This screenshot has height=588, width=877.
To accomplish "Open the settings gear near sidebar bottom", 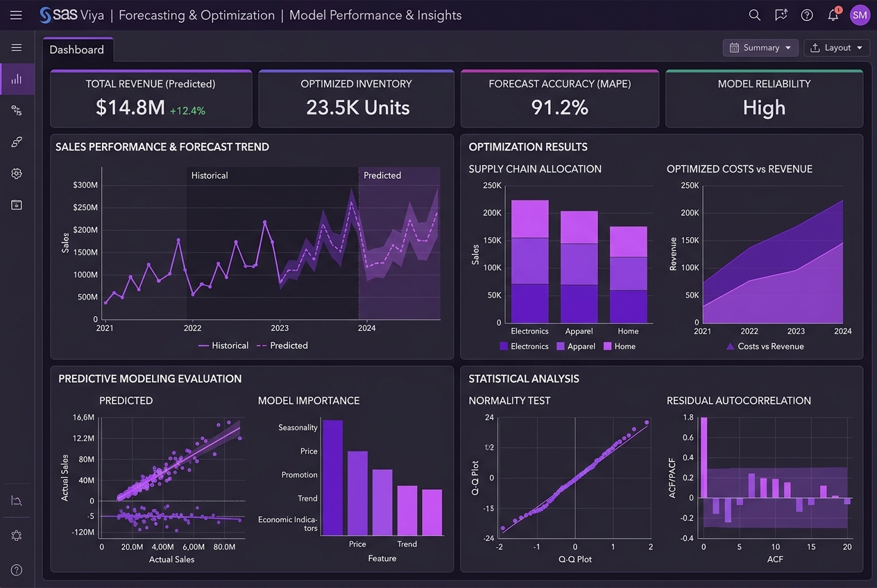I will 17,535.
